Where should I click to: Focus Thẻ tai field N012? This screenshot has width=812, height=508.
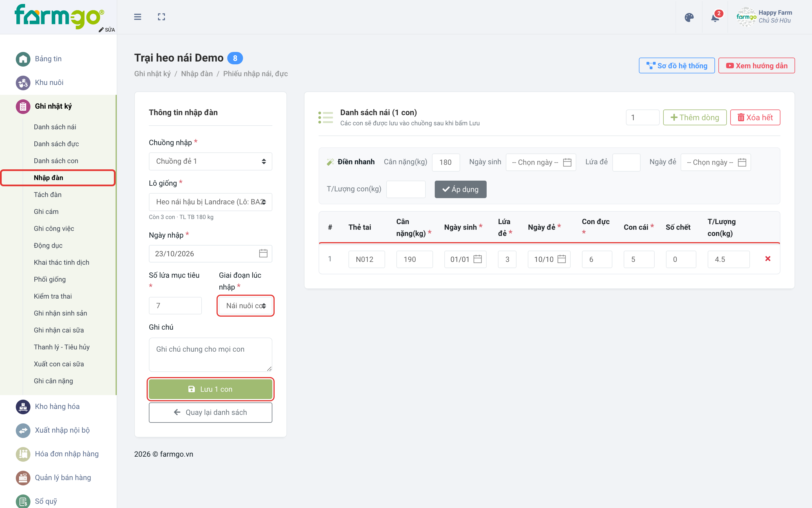367,259
